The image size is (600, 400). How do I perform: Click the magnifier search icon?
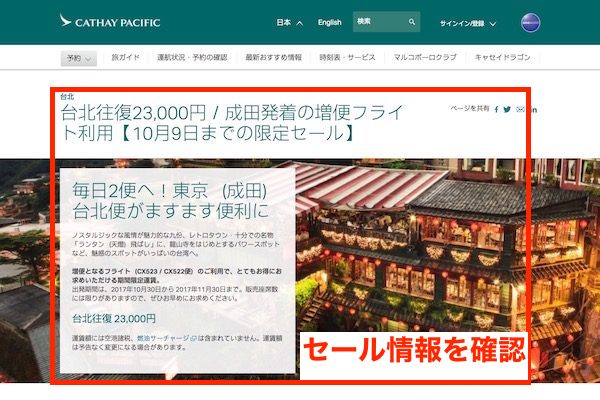click(412, 22)
